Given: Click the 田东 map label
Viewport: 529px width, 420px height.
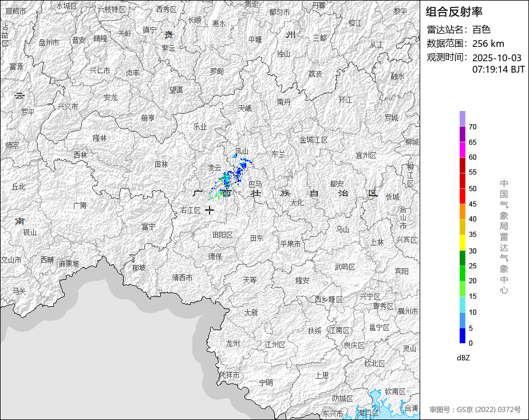Looking at the screenshot, I should tap(256, 238).
